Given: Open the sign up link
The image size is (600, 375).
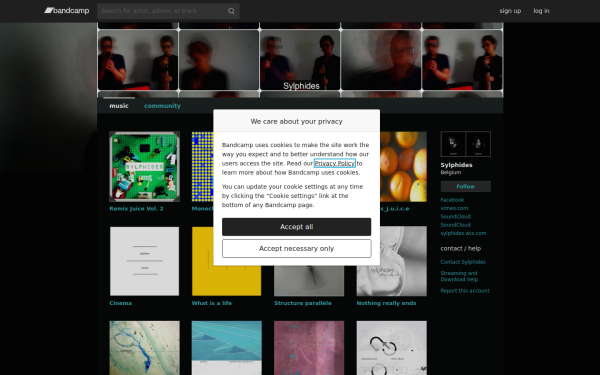Looking at the screenshot, I should tap(510, 11).
